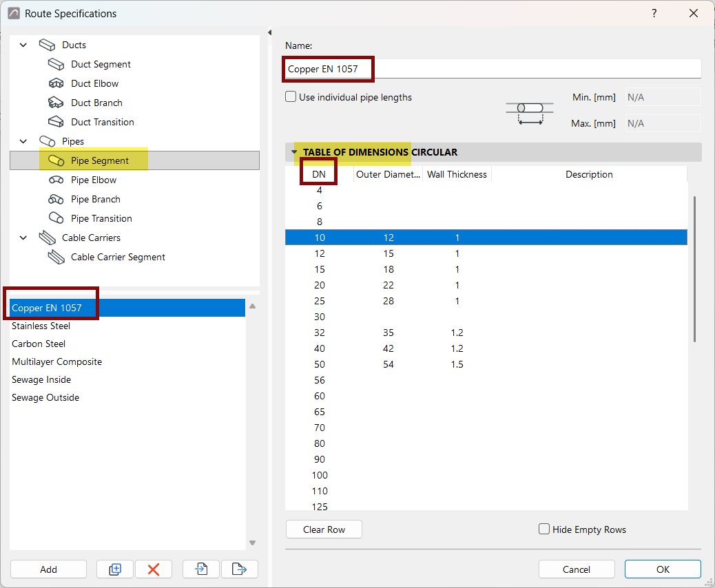Select the Duct Transition icon item
715x588 pixels.
coord(56,122)
